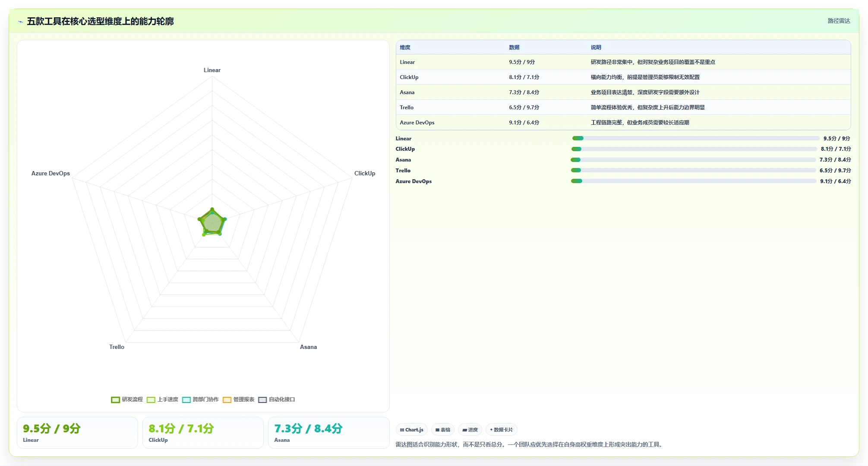Click the ClickUp progress bar
This screenshot has height=466, width=868.
pyautogui.click(x=694, y=149)
